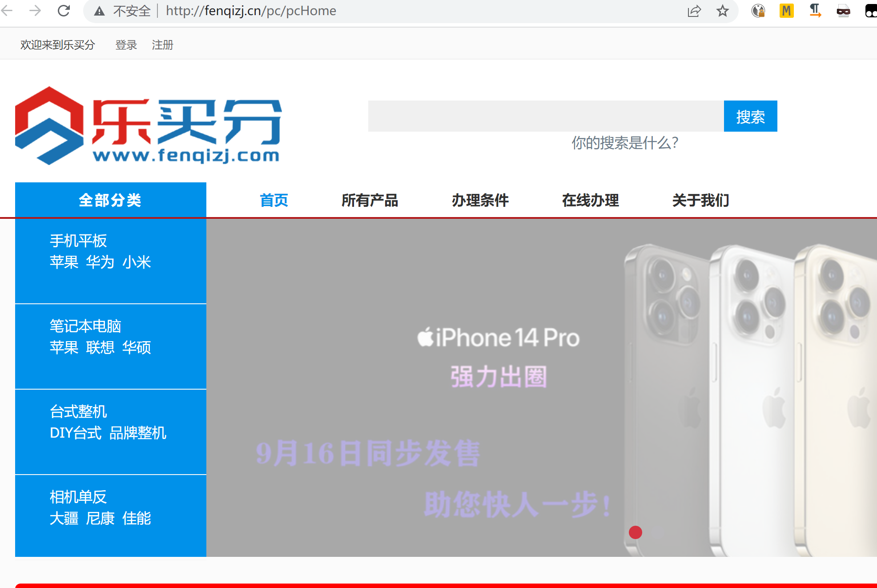This screenshot has width=877, height=588.
Task: Click the 注册 link
Action: point(162,45)
